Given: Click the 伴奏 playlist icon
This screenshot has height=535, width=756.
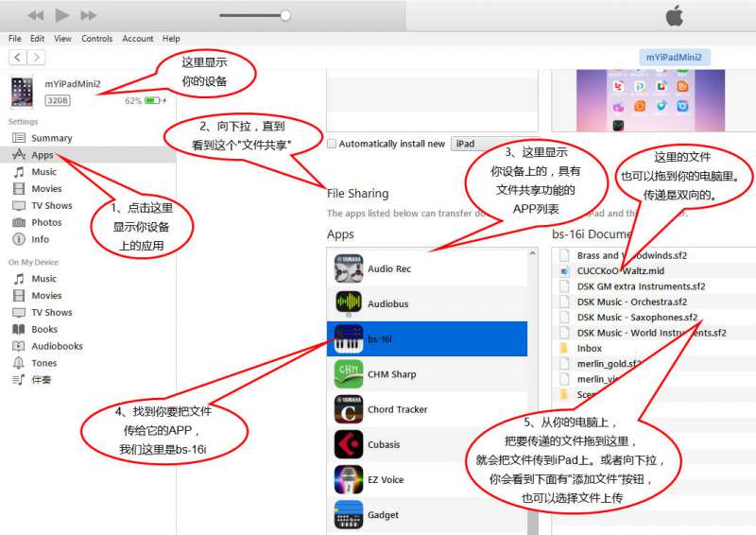Looking at the screenshot, I should [19, 380].
